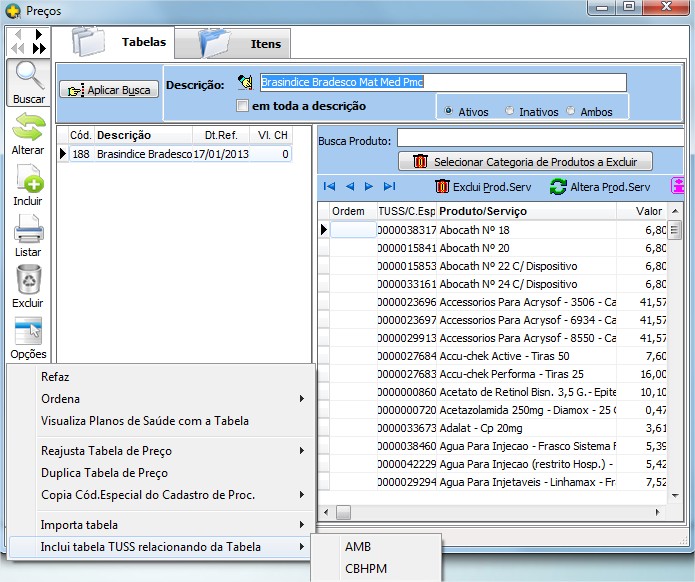This screenshot has height=582, width=695.
Task: Click Selecionar Categoria de Produtos a Excluir
Action: 525,161
